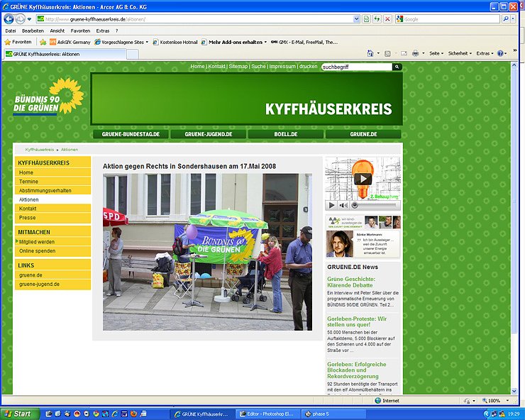This screenshot has width=525, height=420.
Task: Mute the video player speaker icon
Action: pos(343,205)
